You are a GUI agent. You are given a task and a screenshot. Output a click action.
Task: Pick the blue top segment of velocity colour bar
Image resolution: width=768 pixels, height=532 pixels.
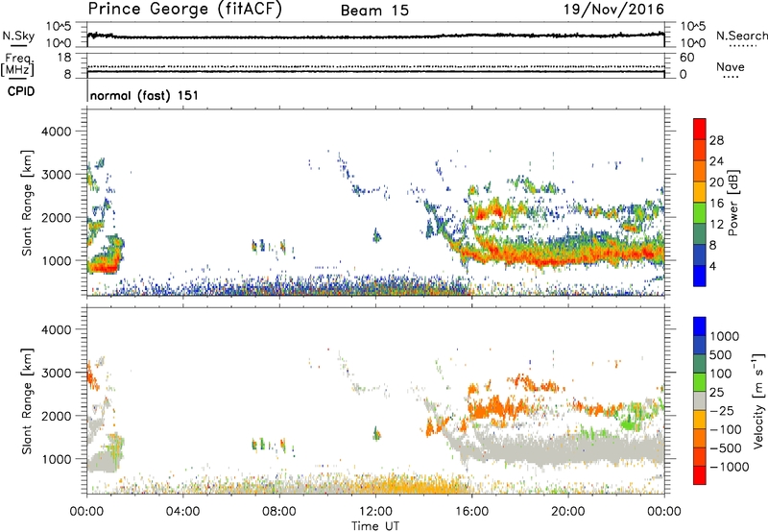700,326
